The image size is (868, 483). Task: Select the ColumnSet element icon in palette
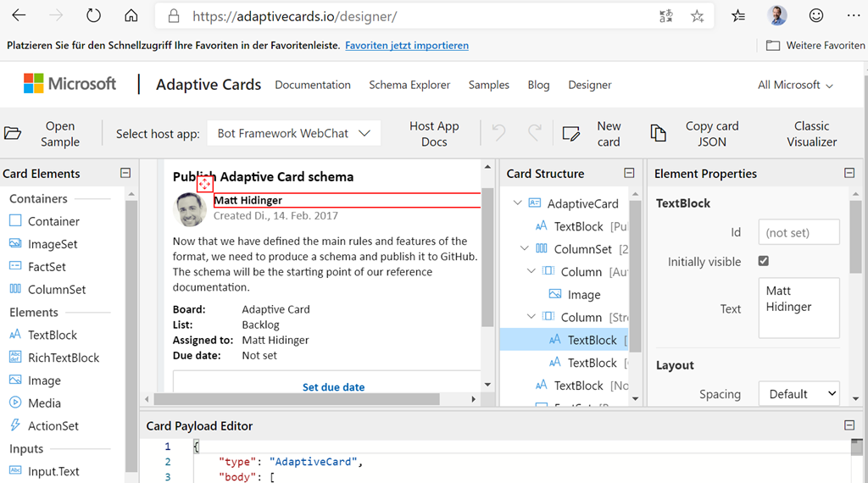tap(15, 289)
